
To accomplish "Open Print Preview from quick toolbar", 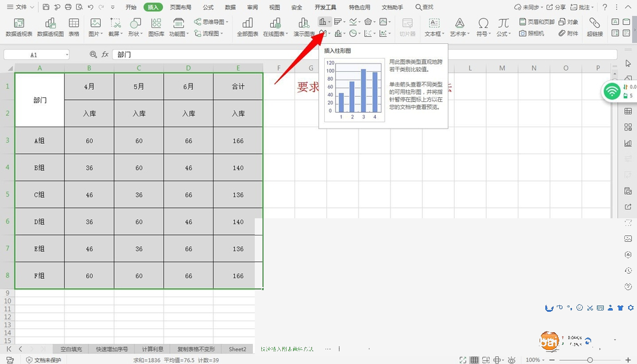I will (x=79, y=7).
